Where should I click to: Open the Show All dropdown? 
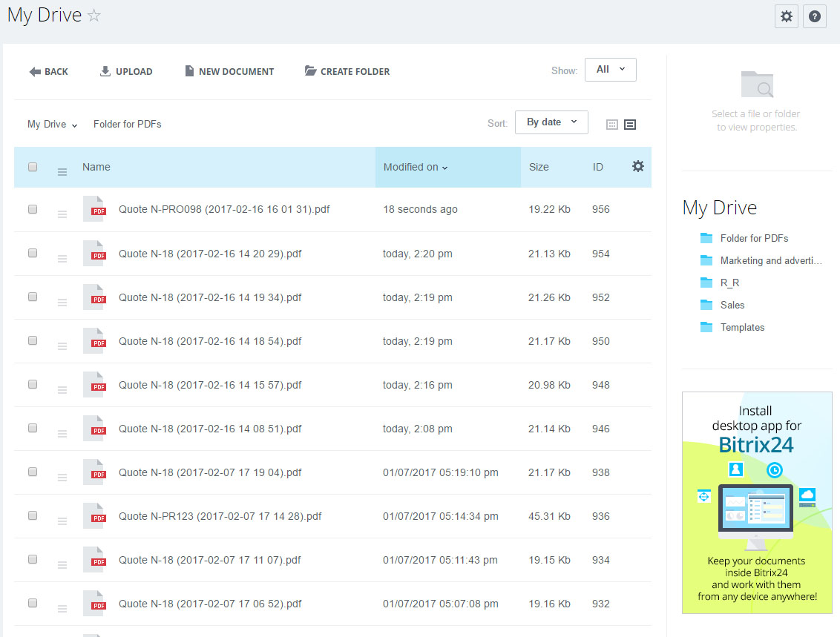click(610, 70)
